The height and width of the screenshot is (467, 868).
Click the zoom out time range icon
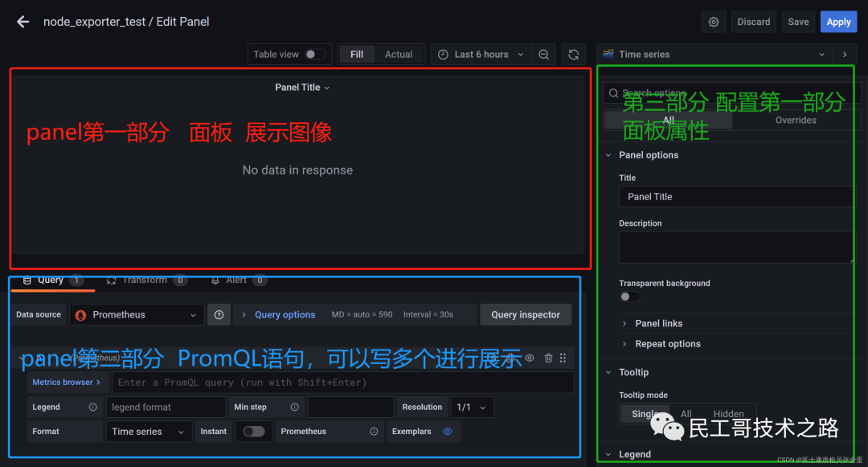tap(543, 54)
